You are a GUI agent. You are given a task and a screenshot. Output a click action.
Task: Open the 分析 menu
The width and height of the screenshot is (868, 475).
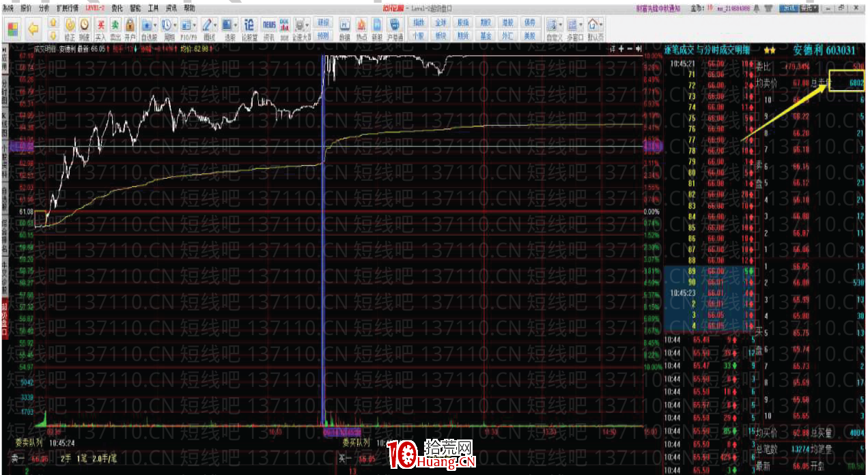44,7
